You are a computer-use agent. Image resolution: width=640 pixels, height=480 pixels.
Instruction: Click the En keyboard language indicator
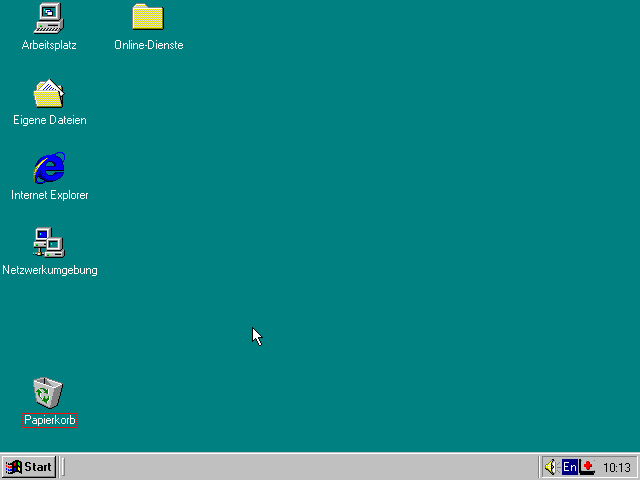[570, 467]
